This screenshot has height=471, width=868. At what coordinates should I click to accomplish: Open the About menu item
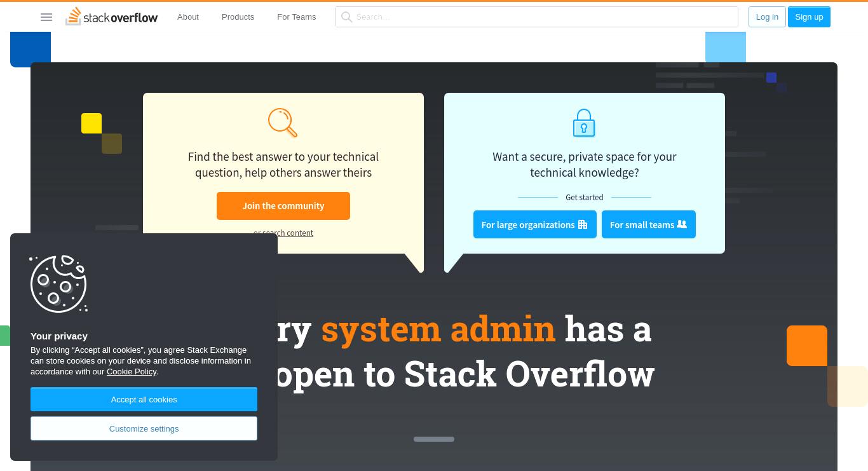[188, 17]
